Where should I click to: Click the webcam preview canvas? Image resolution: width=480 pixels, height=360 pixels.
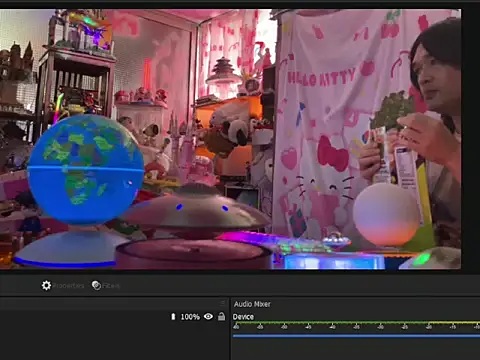click(230, 139)
